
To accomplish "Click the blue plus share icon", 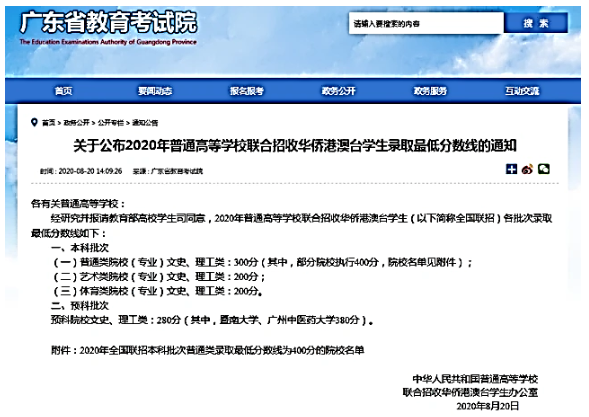I will (x=511, y=169).
